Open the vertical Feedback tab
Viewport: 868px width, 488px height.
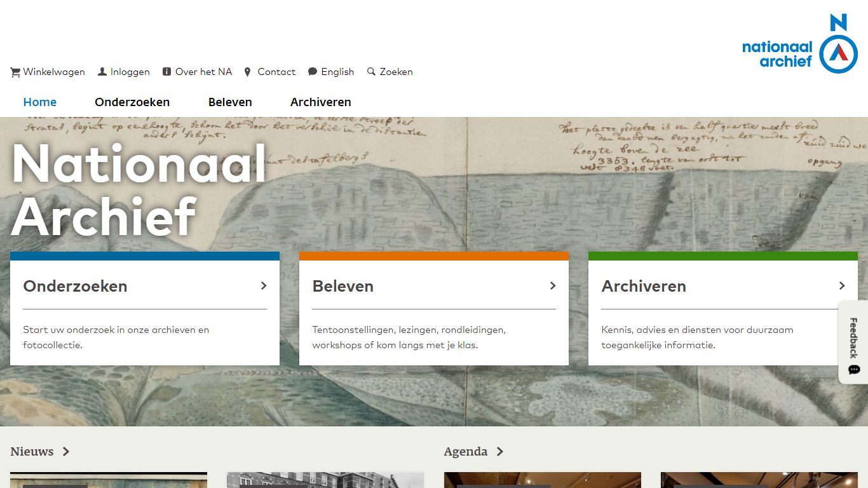click(853, 342)
